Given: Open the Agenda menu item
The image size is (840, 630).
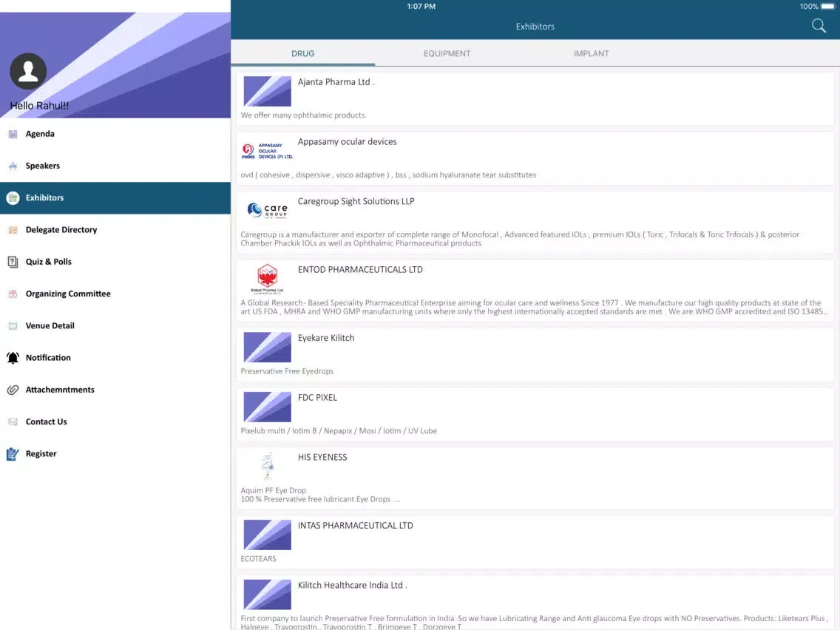Looking at the screenshot, I should point(115,134).
